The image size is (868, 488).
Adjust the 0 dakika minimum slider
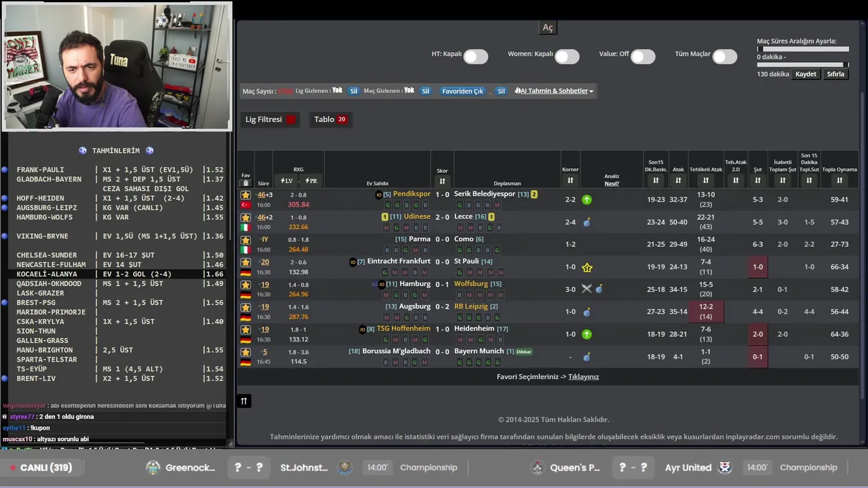point(761,49)
